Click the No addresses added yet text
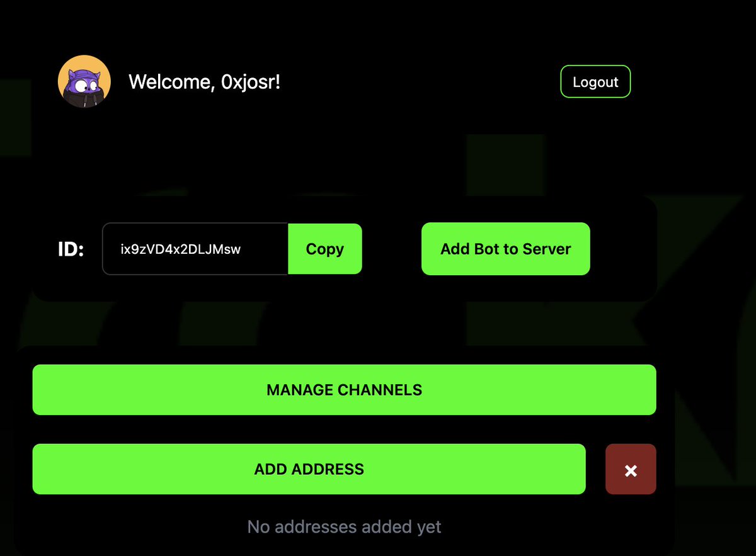Image resolution: width=756 pixels, height=556 pixels. 344,526
